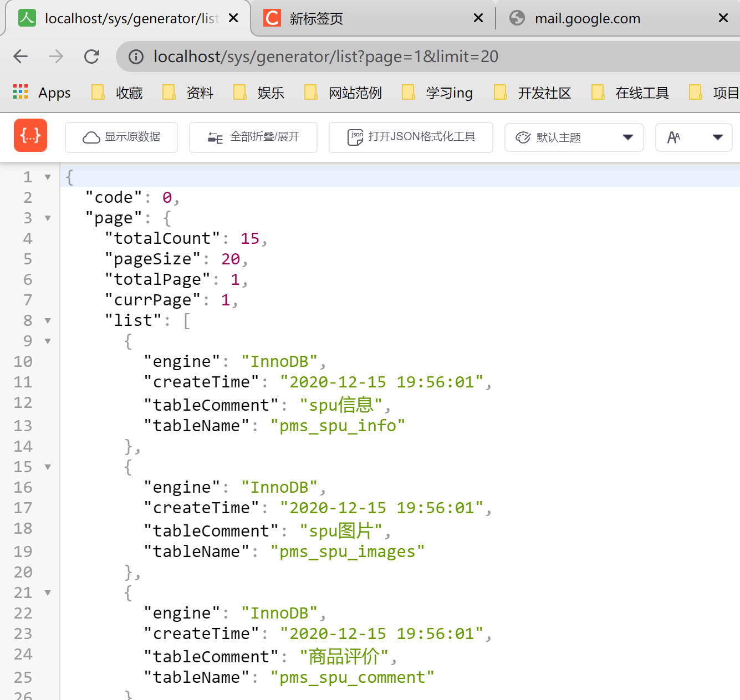
Task: Click the browser forward arrow
Action: coord(56,56)
